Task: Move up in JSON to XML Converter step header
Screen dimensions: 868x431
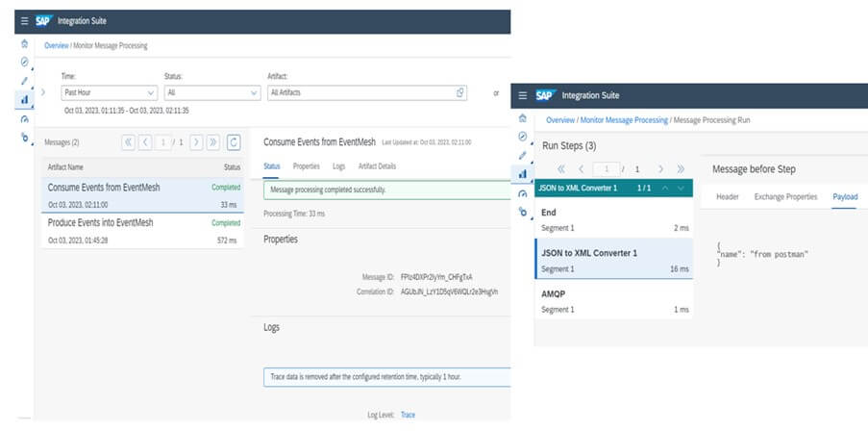Action: tap(665, 188)
